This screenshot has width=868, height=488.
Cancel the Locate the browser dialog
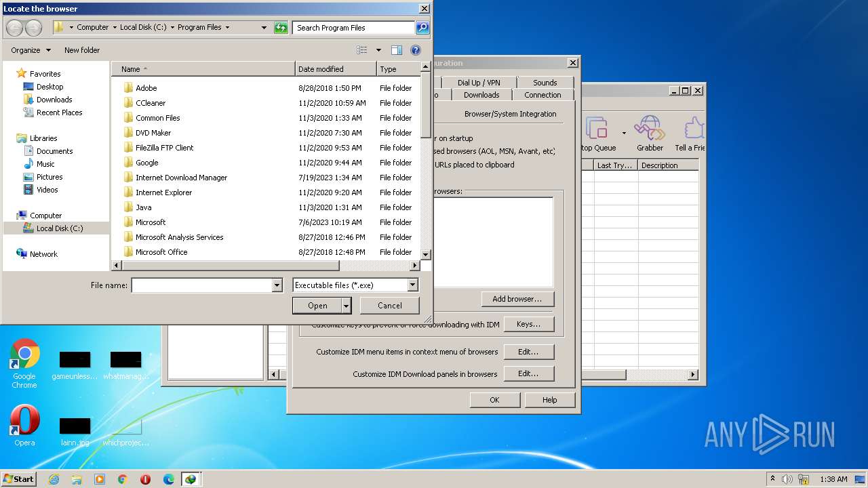click(389, 306)
